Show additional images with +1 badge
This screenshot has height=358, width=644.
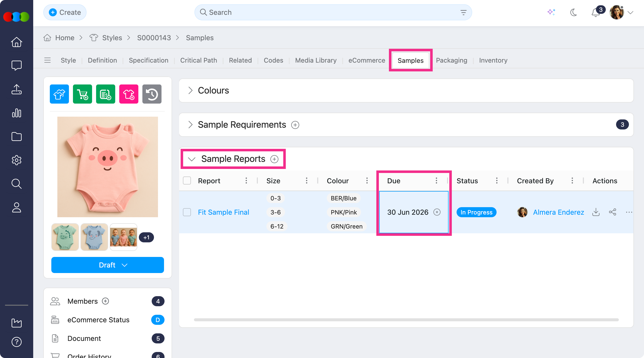[146, 237]
